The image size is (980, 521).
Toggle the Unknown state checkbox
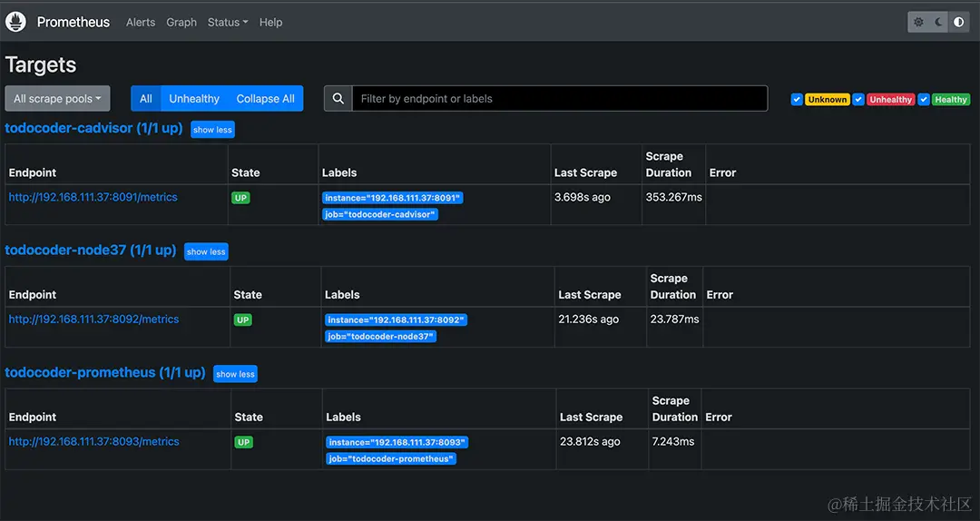(797, 100)
